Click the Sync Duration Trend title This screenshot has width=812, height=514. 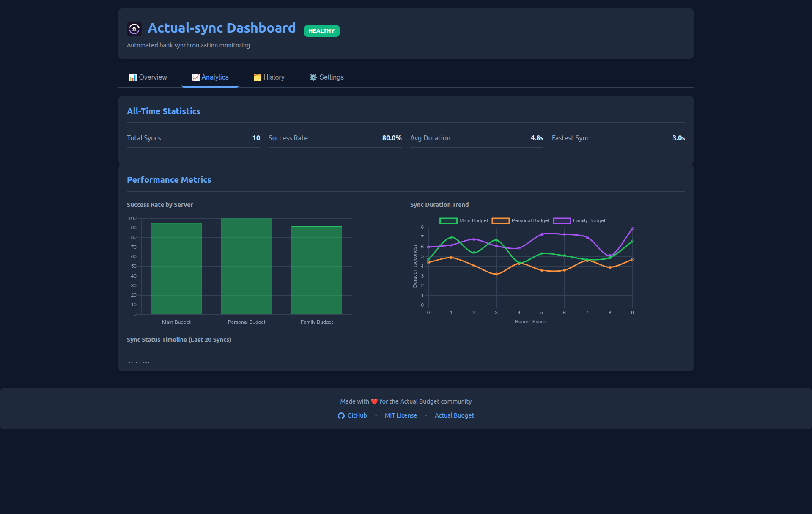point(439,205)
